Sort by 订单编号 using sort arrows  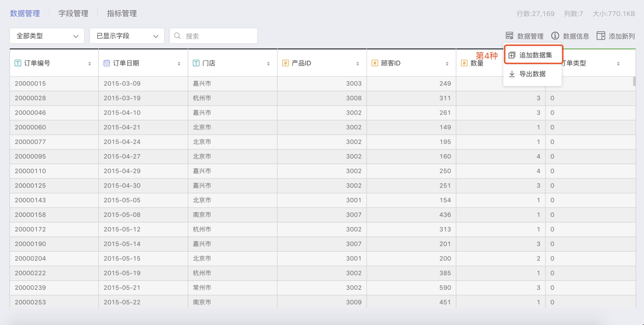[90, 64]
